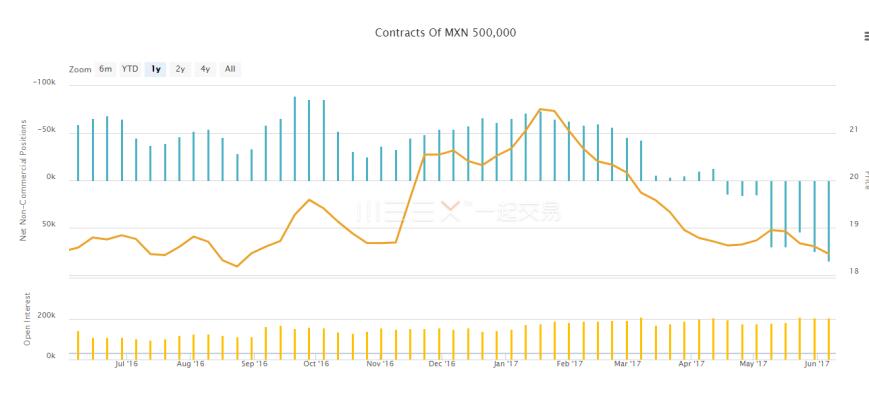The width and height of the screenshot is (869, 419).
Task: Click the orange price line peak before Feb '17
Action: tap(541, 109)
